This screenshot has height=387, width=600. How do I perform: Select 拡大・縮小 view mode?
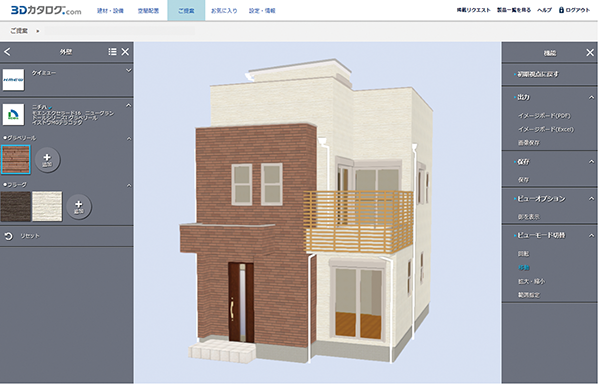tap(531, 281)
